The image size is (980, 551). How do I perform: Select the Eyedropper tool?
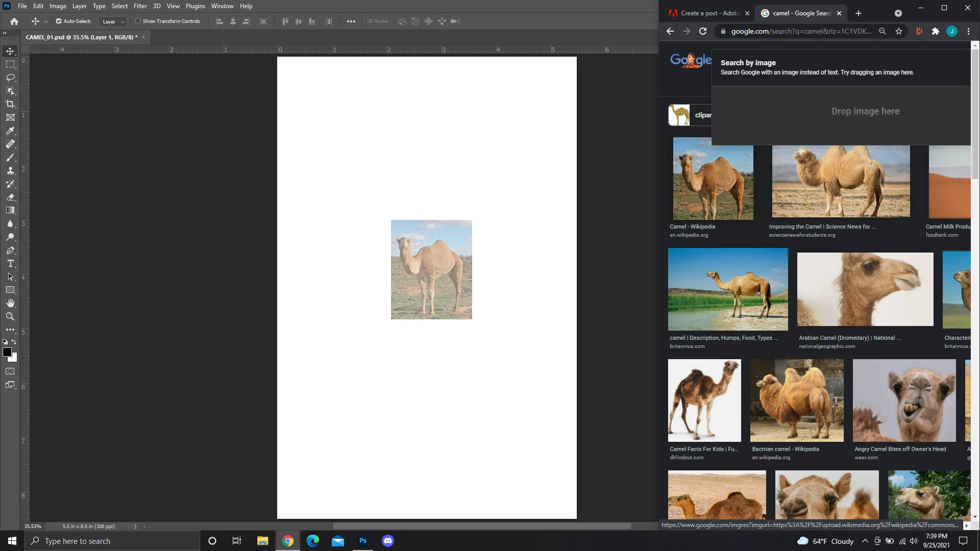(10, 131)
